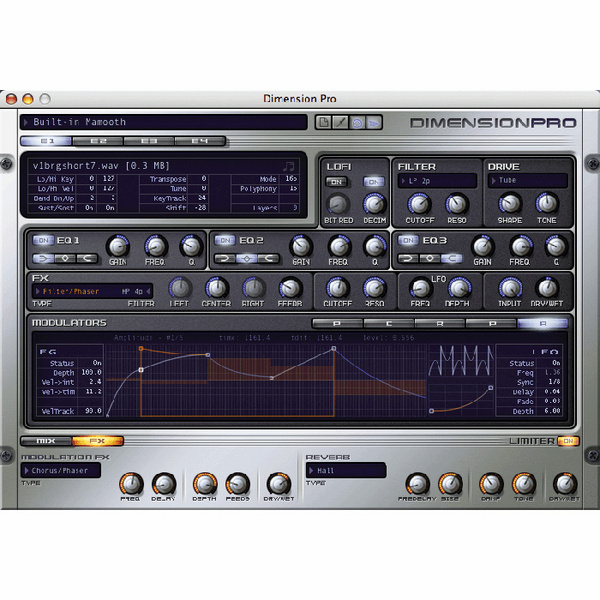The image size is (600, 600).
Task: Open the FX type Filter/Phaser dropdown
Action: click(73, 292)
